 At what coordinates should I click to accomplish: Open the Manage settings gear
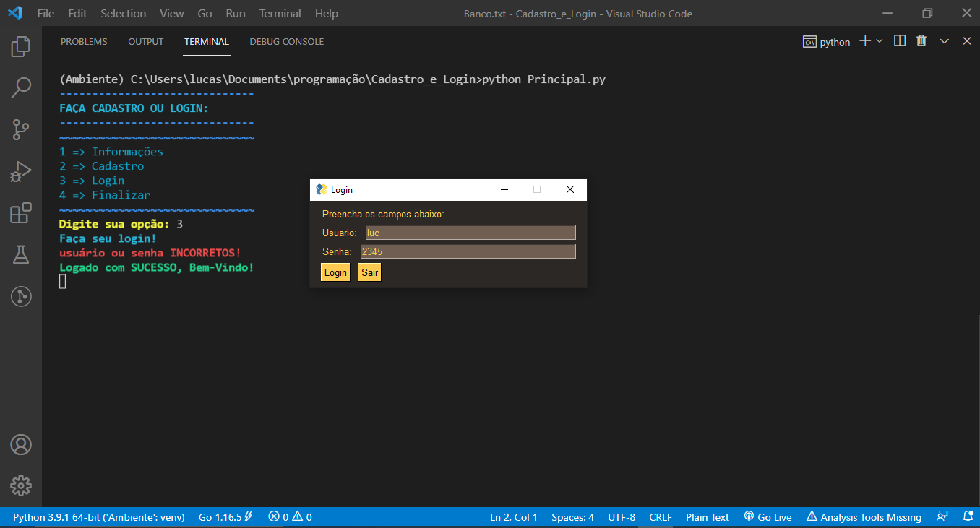click(x=20, y=486)
